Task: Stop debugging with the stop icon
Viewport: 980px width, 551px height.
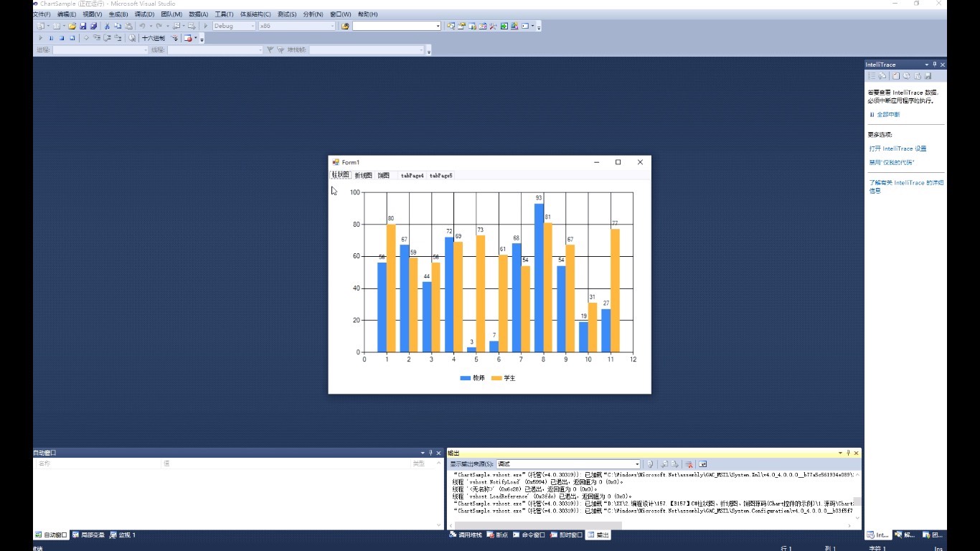Action: [x=62, y=38]
